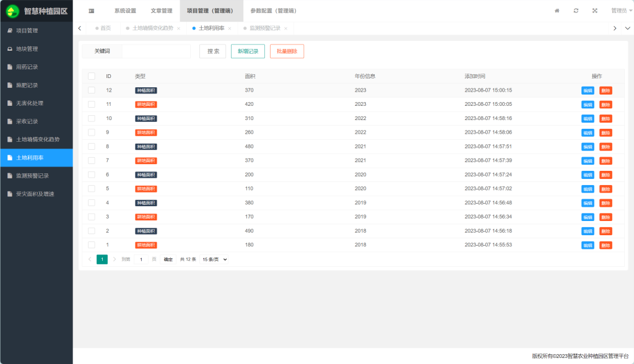This screenshot has width=634, height=364.
Task: Click the 关键词 search input field
Action: 156,51
